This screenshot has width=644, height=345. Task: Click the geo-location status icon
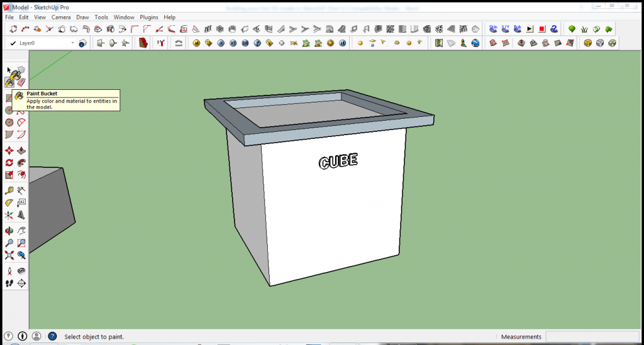8,336
